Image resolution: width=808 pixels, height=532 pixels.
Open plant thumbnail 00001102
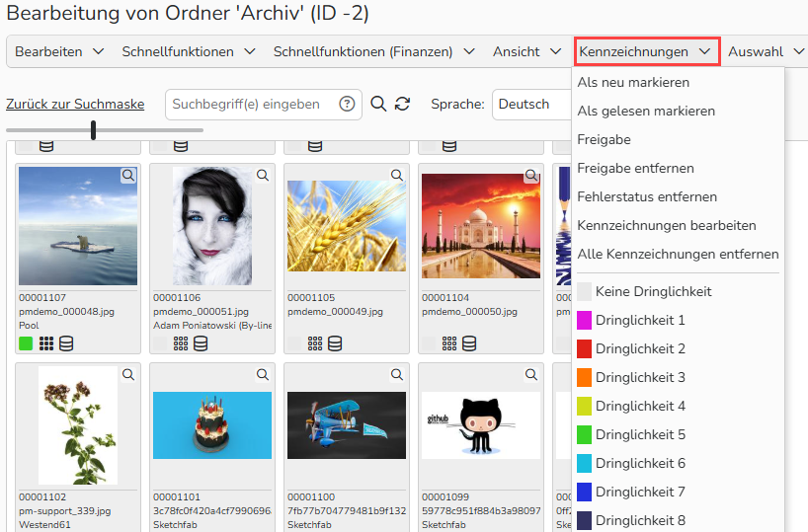point(78,425)
